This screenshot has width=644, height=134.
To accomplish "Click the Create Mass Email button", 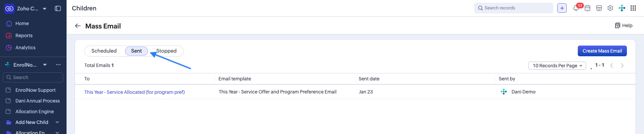I will (602, 51).
